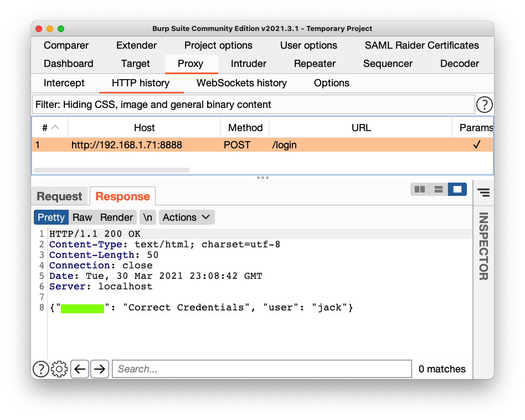
Task: Click the pane divider three-dots handle
Action: [x=262, y=178]
